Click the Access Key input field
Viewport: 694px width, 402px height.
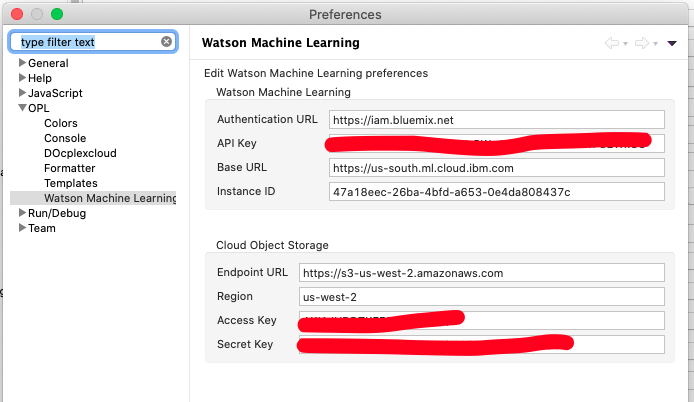(482, 321)
